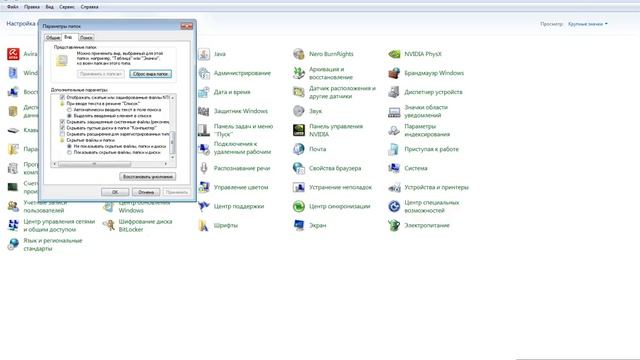Toggle "Скрывать защищенные системные файлы" checkbox
Image resolution: width=640 pixels, height=360 pixels.
[x=62, y=122]
